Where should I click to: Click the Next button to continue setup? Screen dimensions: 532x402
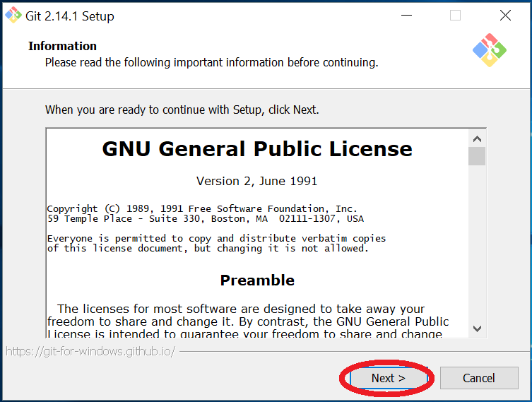pyautogui.click(x=389, y=378)
